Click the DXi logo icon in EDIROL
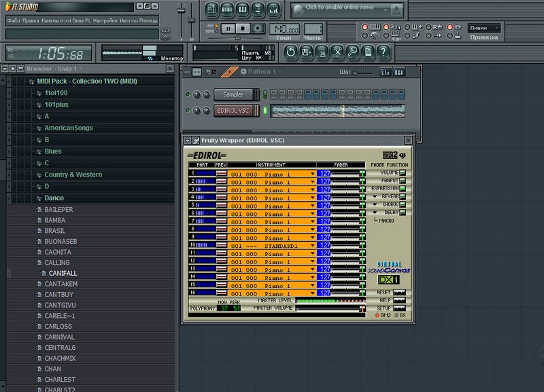This screenshot has height=392, width=544. pos(387,279)
